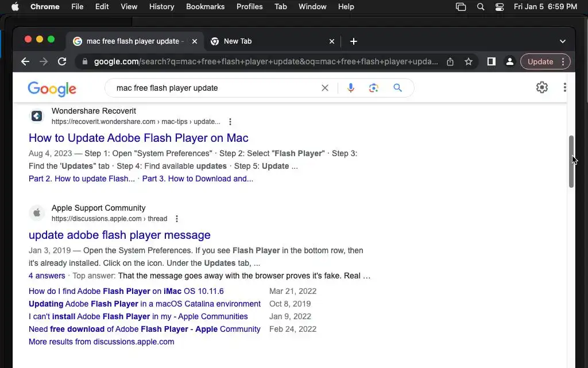
Task: Open the Chrome application menu
Action: [45, 7]
